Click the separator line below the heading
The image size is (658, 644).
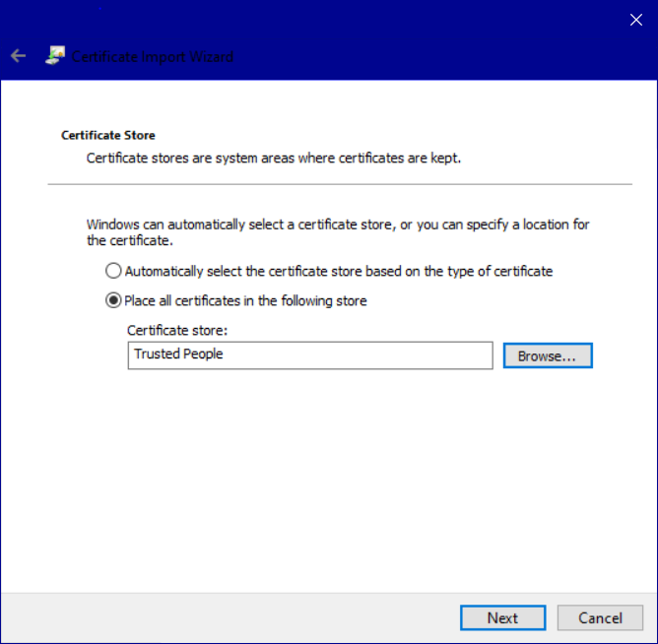340,184
